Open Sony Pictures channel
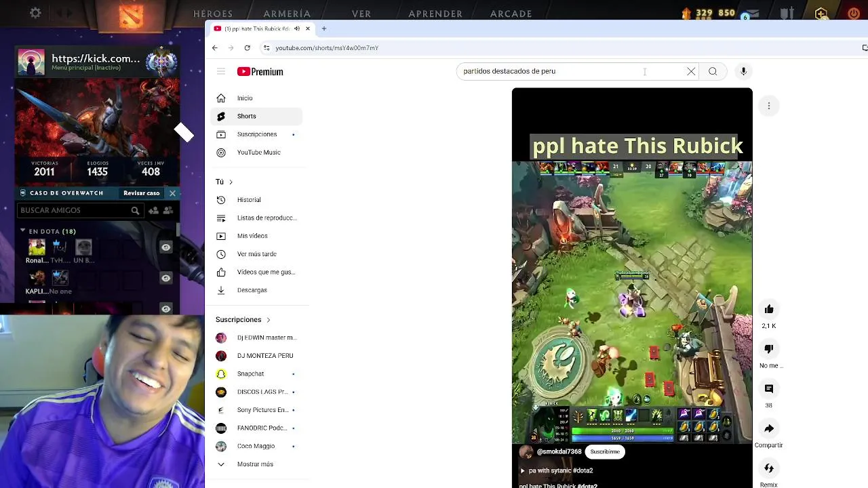The width and height of the screenshot is (868, 488). (x=256, y=410)
